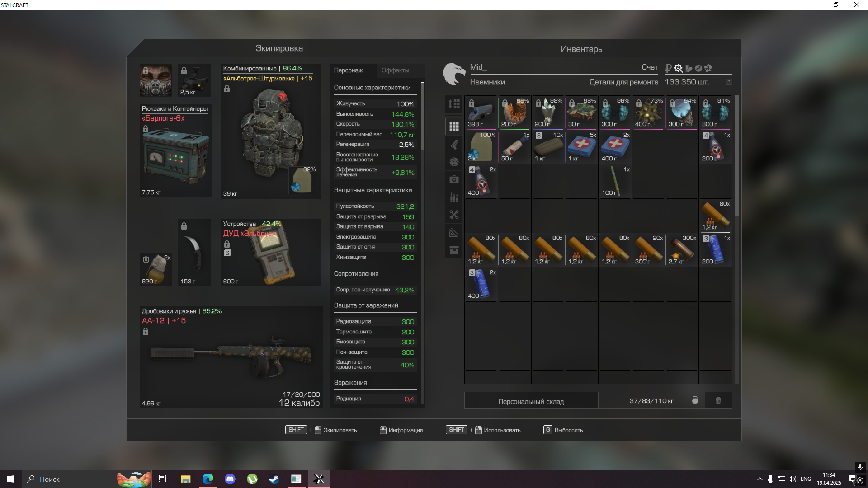
Task: Select the 20x shotgun shells 300 г
Action: coord(648,250)
